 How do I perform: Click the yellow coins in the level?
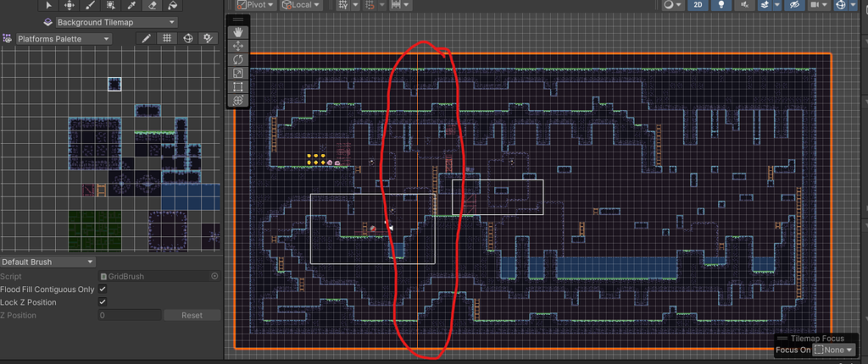[315, 159]
